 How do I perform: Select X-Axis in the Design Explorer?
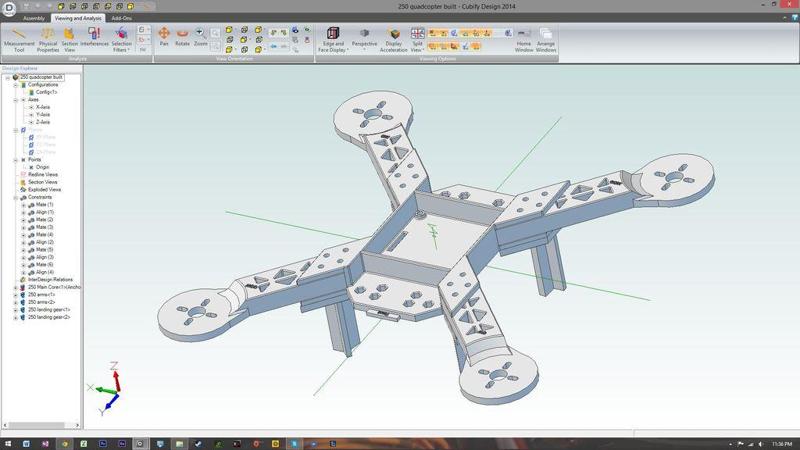click(x=43, y=107)
